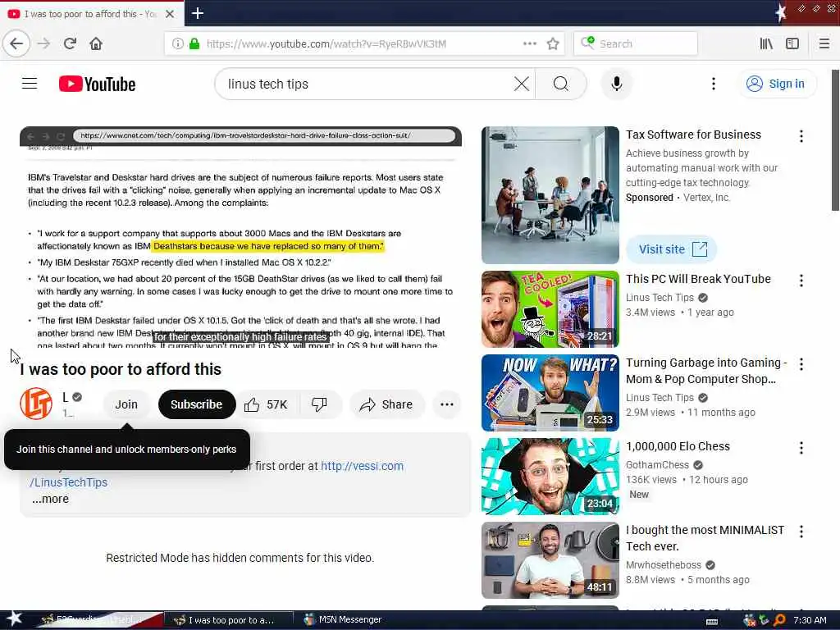
Task: Run search with the magnifier button
Action: (561, 84)
